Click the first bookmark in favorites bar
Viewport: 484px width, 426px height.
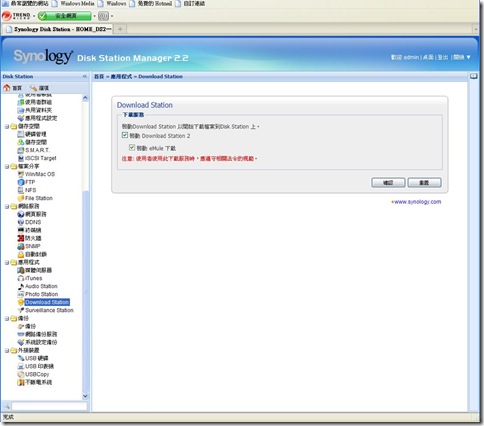(25, 4)
